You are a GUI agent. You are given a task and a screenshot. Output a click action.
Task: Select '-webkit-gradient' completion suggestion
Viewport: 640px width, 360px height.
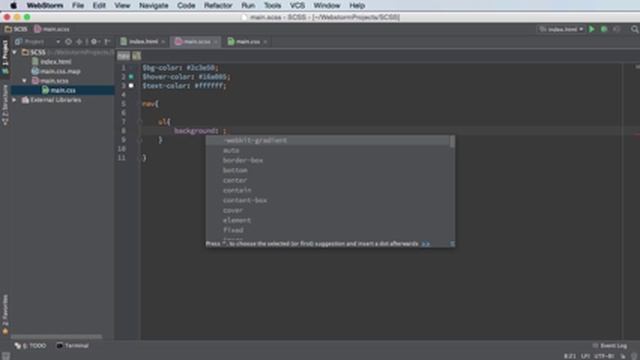(x=328, y=140)
